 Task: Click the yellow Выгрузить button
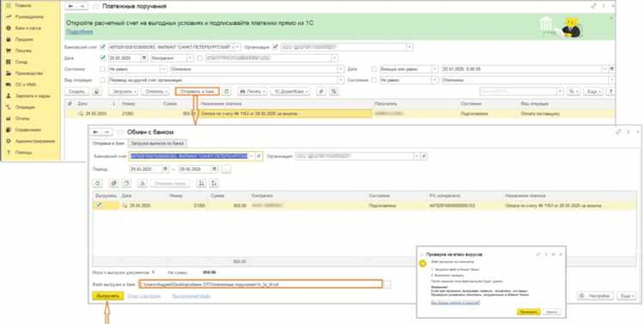[108, 296]
